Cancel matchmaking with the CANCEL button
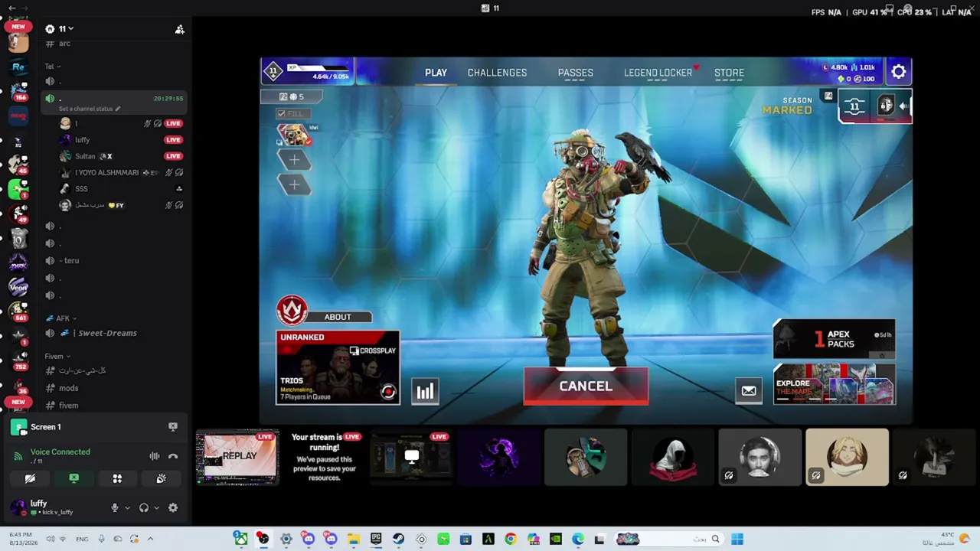This screenshot has height=551, width=980. 586,386
